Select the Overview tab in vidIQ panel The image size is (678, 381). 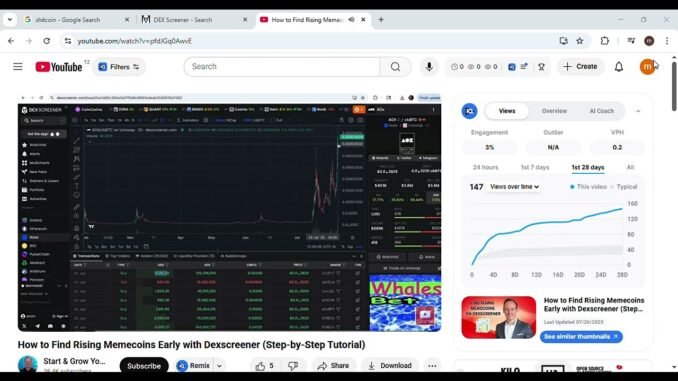pos(554,111)
